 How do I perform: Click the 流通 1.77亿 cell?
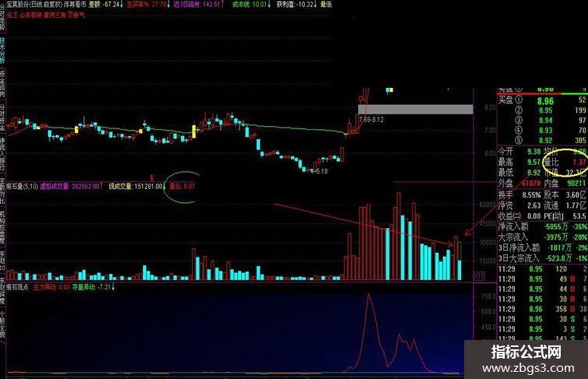coord(565,205)
